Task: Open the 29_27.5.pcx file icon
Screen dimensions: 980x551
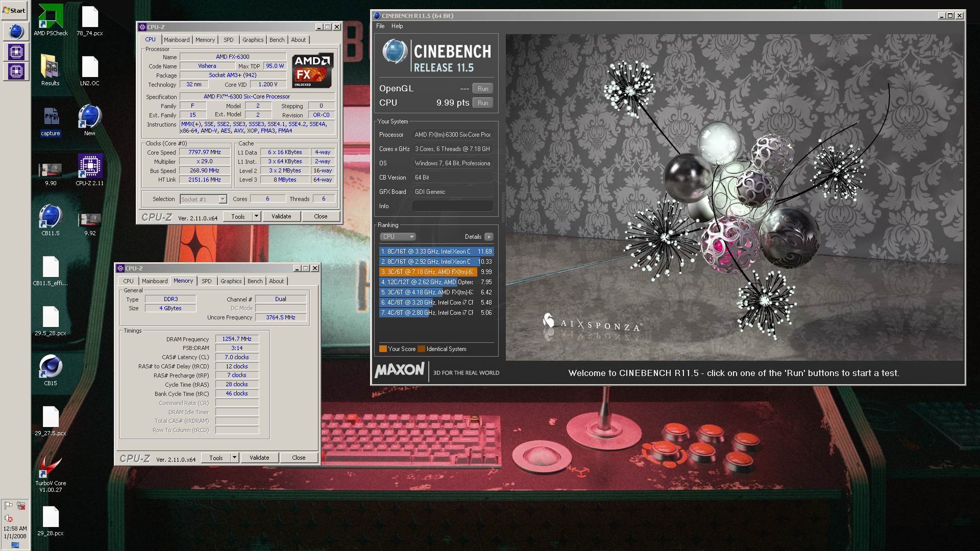Action: pyautogui.click(x=51, y=420)
